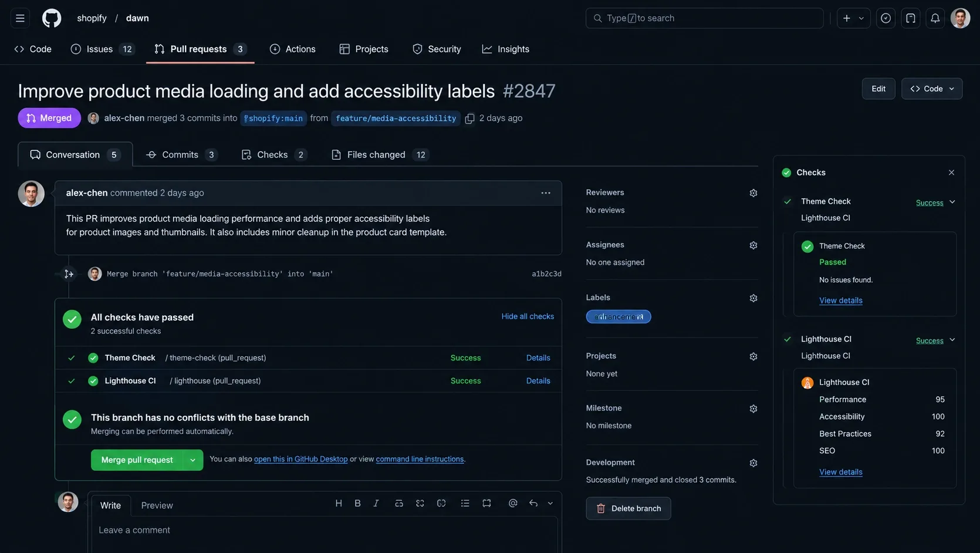The image size is (980, 553).
Task: Open the Development settings gear
Action: 753,463
